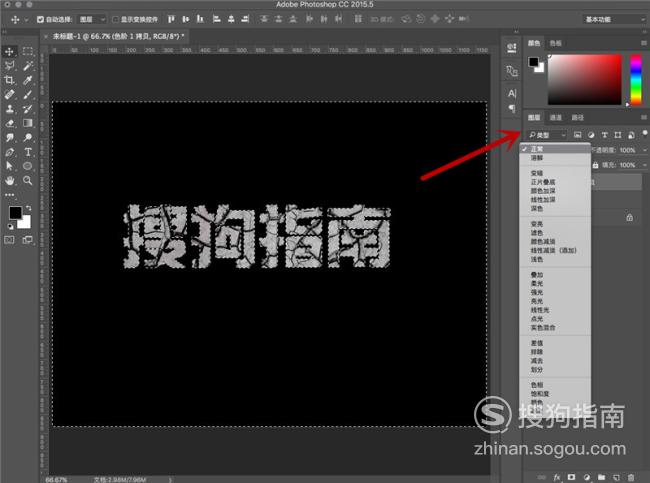
Task: Toggle pixel layer filter icon
Action: (577, 135)
